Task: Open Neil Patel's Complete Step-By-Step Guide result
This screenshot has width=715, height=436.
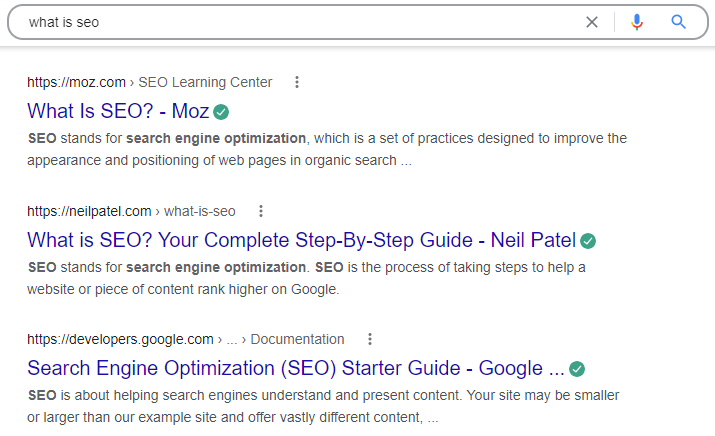Action: [x=300, y=240]
